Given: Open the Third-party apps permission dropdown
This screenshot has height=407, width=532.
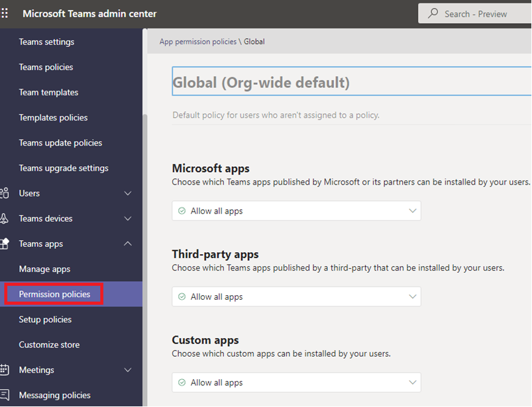Looking at the screenshot, I should coord(296,296).
